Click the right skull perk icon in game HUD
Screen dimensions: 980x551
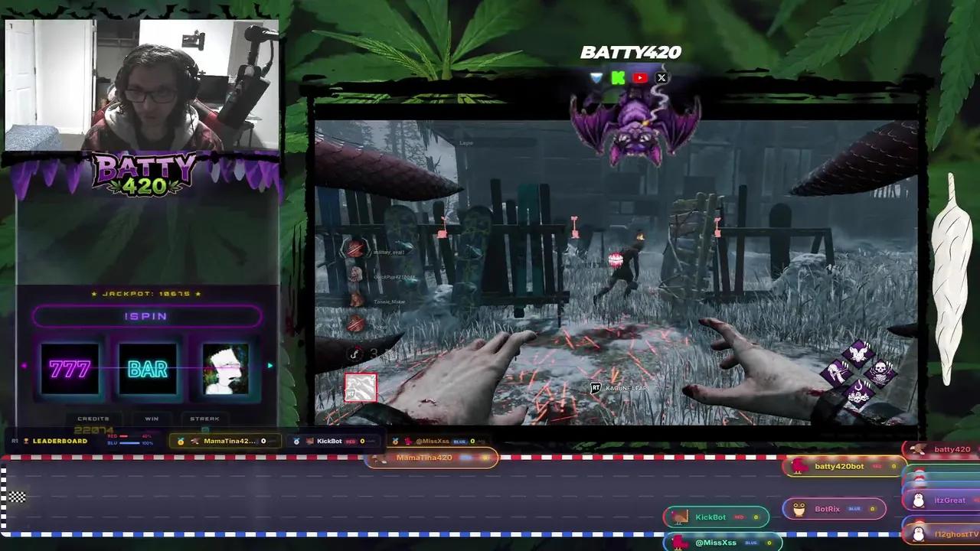[881, 375]
